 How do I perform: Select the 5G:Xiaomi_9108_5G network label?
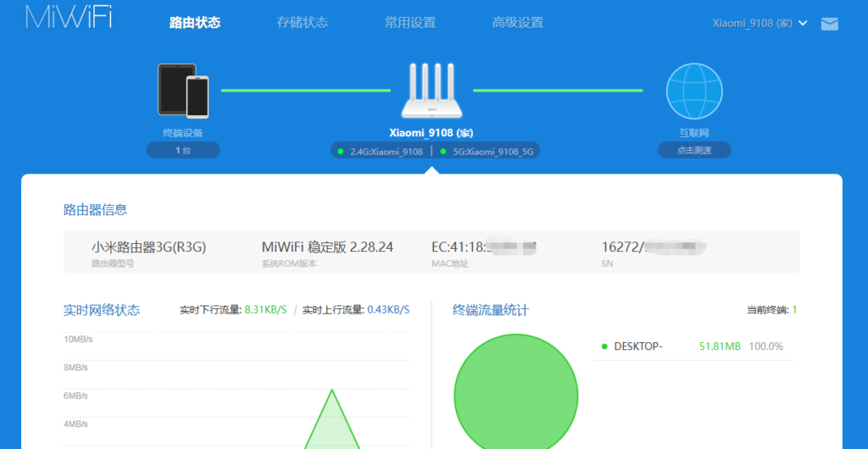[x=492, y=152]
